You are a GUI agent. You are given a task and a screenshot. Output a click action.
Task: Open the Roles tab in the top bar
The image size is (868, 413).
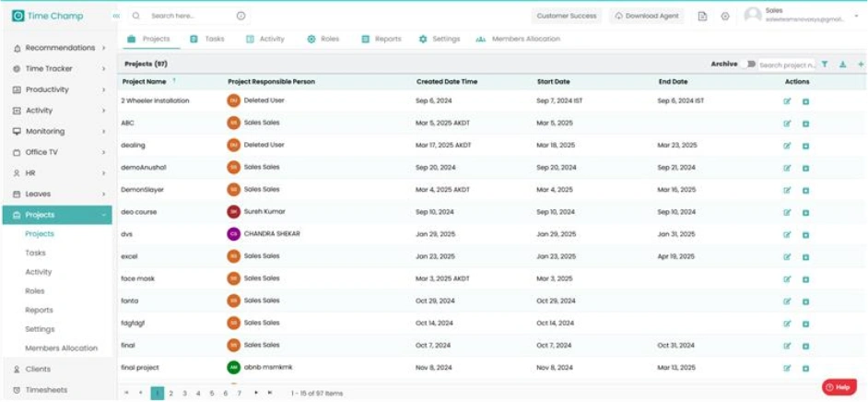click(323, 40)
